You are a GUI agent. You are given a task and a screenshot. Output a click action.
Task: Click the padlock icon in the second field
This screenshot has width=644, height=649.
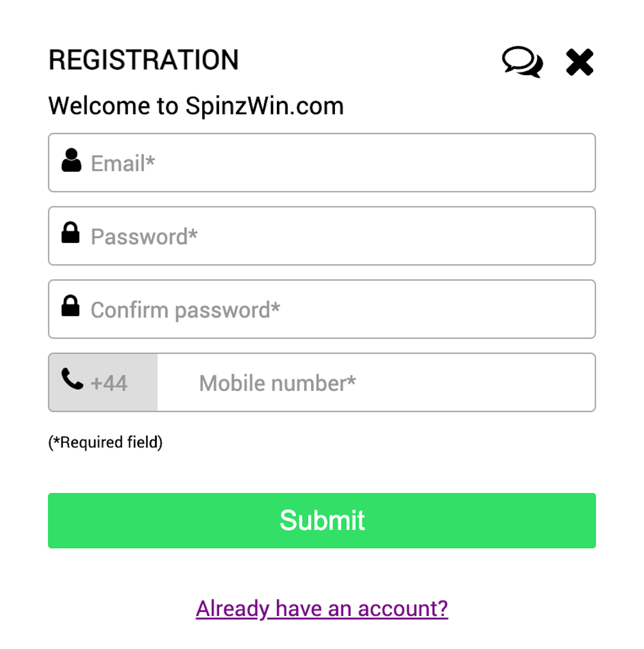(x=71, y=233)
